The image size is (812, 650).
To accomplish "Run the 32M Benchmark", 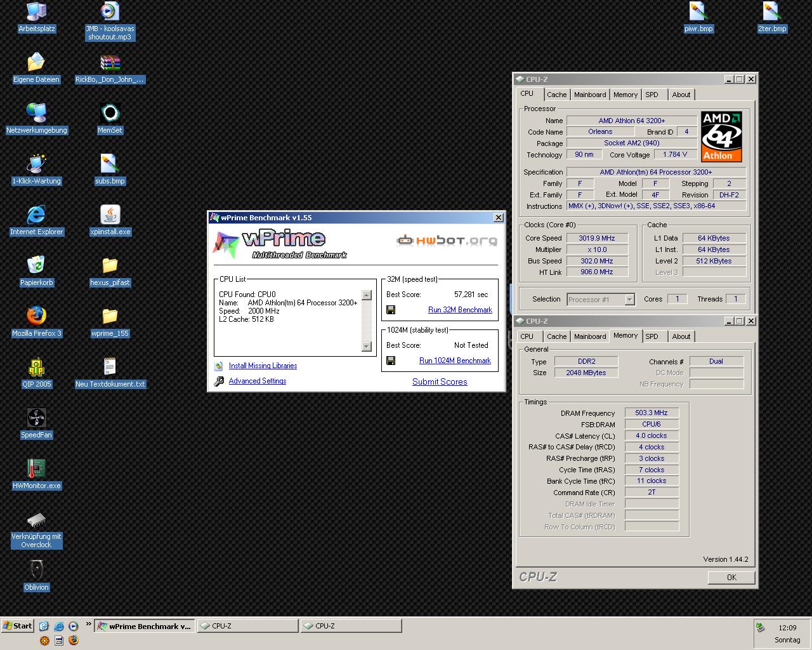I will tap(460, 310).
